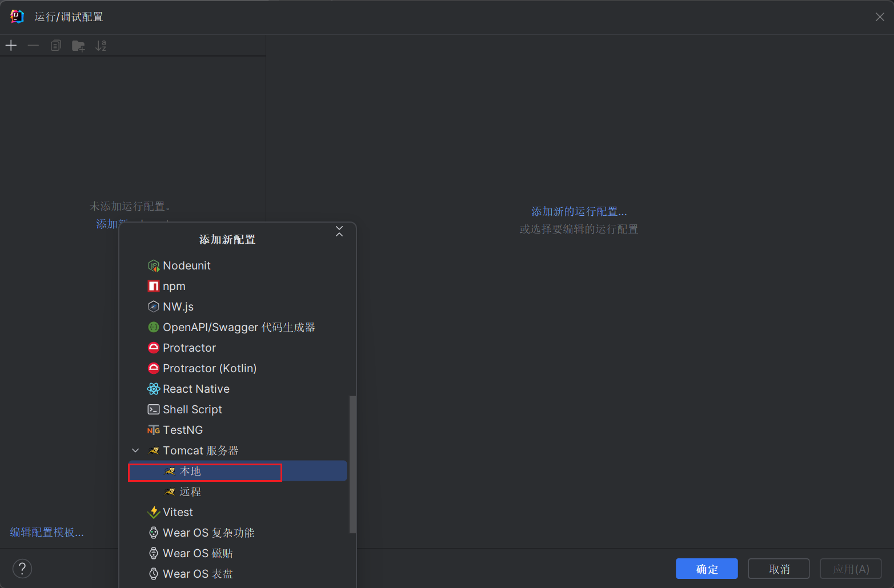The height and width of the screenshot is (588, 894).
Task: Click the 取消 button
Action: pos(779,569)
